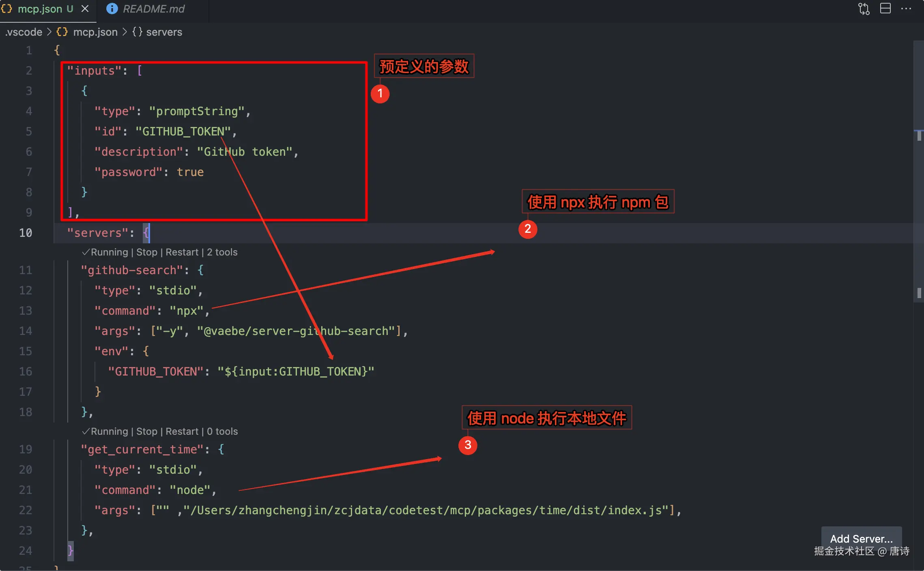Screen dimensions: 924x571
Task: Stop the github-search server
Action: pos(146,252)
